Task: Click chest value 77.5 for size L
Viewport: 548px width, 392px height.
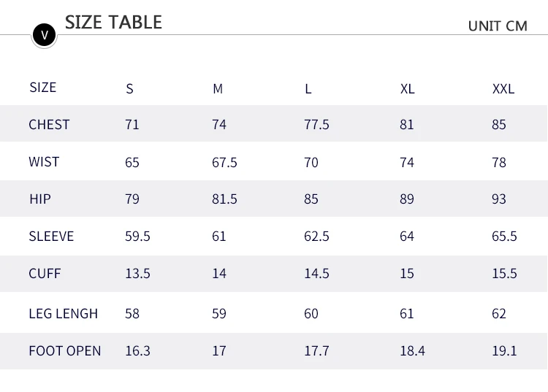Action: [316, 125]
